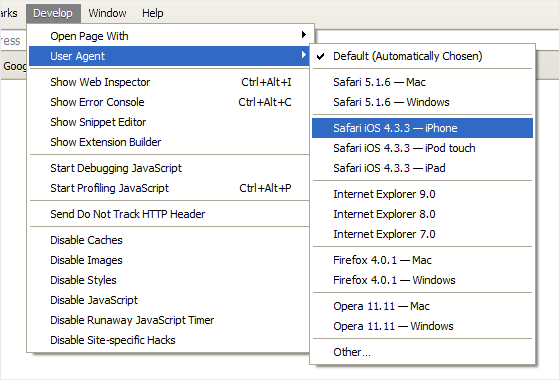Open Other... user agent dialog
The width and height of the screenshot is (560, 380).
422,352
